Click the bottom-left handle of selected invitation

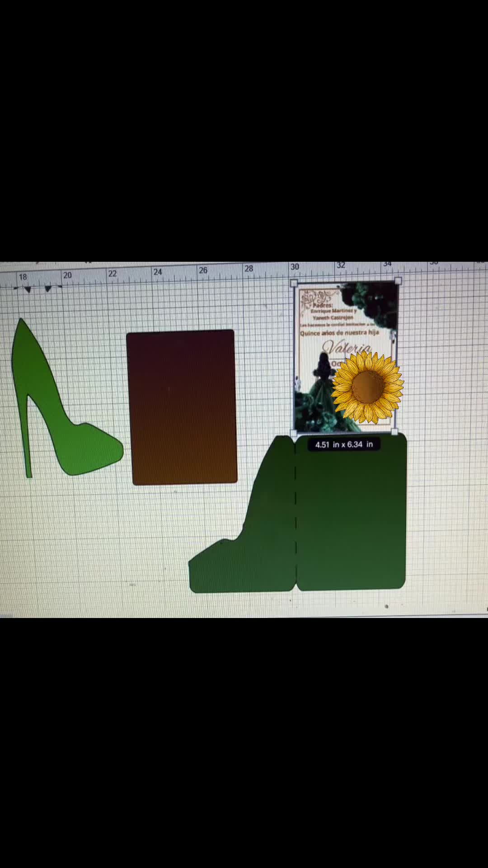pos(294,433)
